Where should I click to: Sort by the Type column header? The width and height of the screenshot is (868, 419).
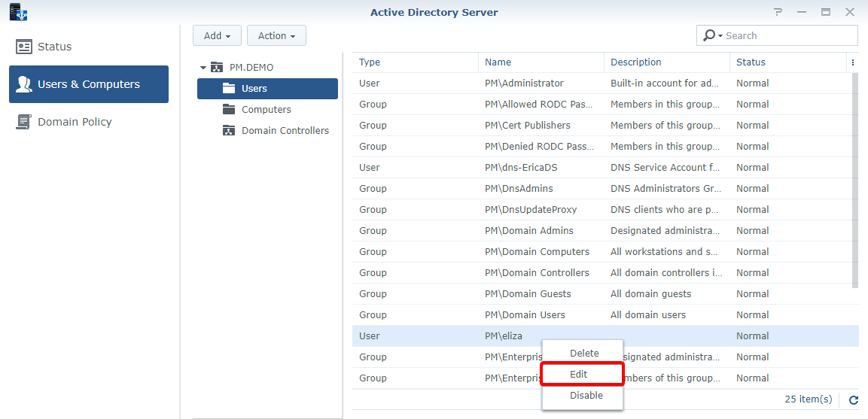click(415, 62)
